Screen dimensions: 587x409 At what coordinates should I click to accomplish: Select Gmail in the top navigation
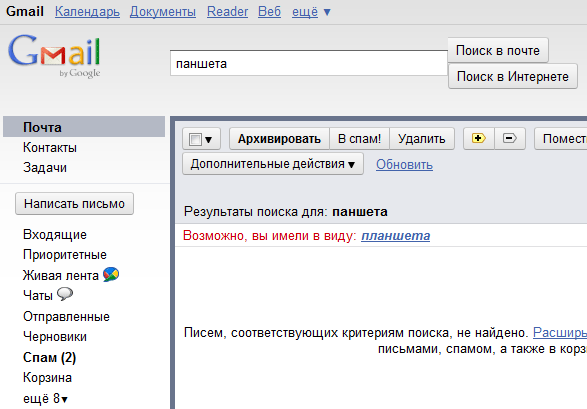pos(25,12)
